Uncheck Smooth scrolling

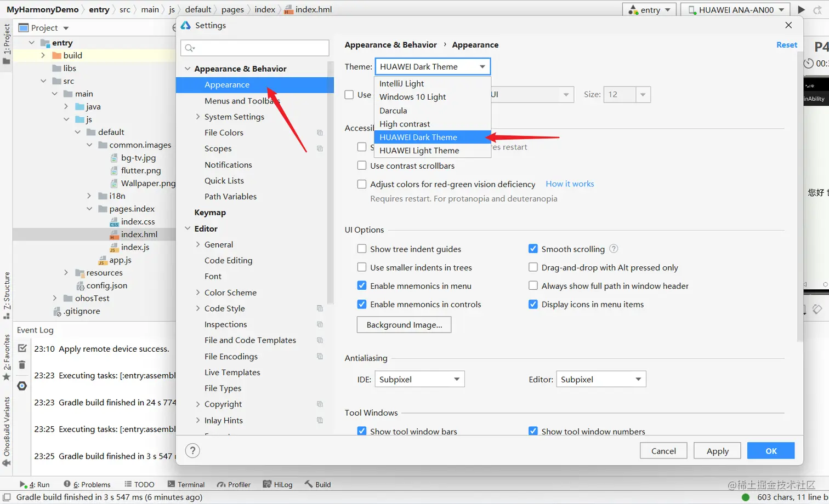[533, 249]
